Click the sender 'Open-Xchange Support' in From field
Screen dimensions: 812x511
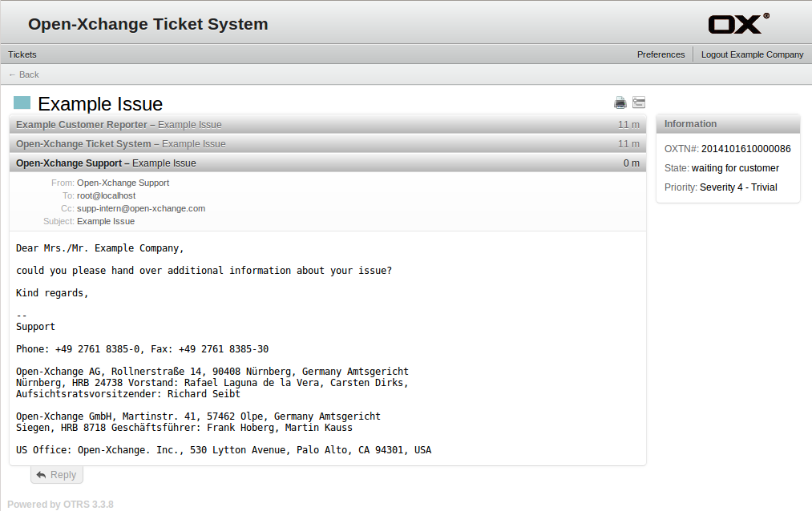pyautogui.click(x=123, y=183)
